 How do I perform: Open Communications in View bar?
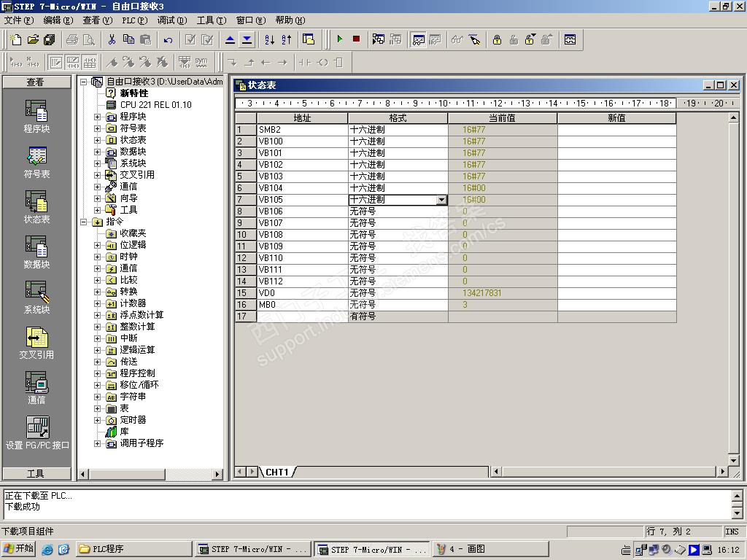point(36,389)
